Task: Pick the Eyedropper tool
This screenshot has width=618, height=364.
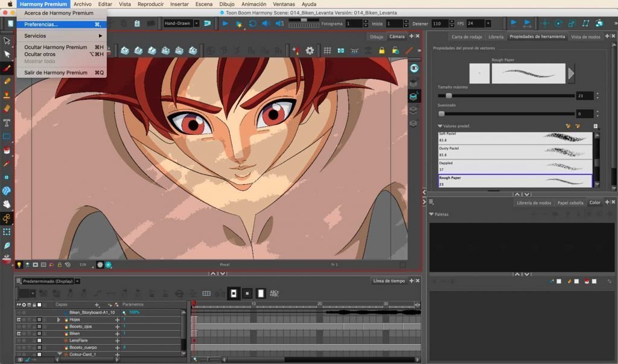Action: click(x=7, y=164)
